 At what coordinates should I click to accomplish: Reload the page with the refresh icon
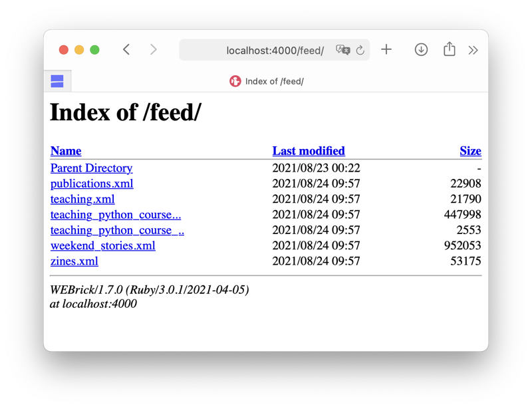coord(360,51)
